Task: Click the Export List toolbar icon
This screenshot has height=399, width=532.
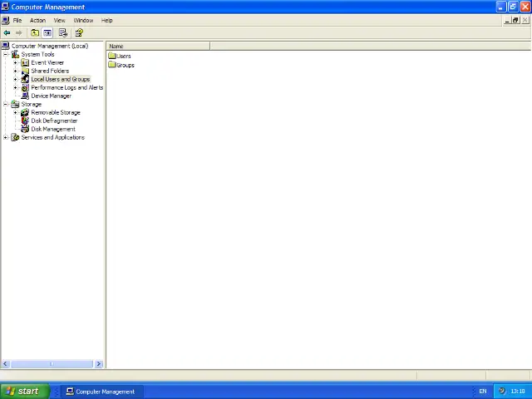Action: click(x=63, y=33)
